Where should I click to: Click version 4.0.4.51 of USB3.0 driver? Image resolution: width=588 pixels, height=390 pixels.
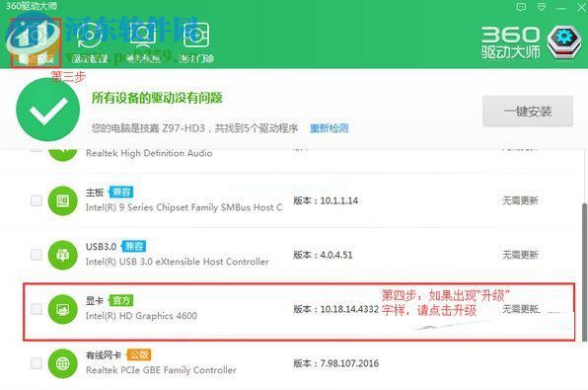coord(323,255)
